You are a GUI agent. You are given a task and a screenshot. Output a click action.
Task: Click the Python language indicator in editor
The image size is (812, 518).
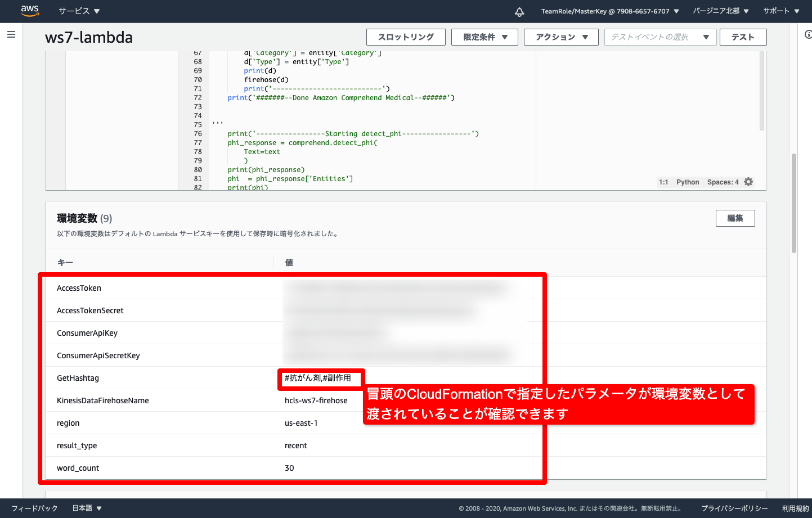pyautogui.click(x=688, y=182)
